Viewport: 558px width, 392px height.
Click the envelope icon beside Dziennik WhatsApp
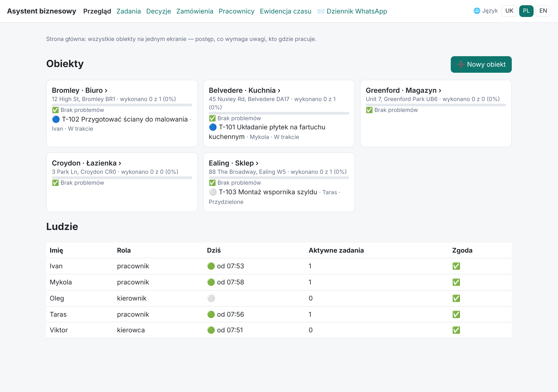(321, 11)
